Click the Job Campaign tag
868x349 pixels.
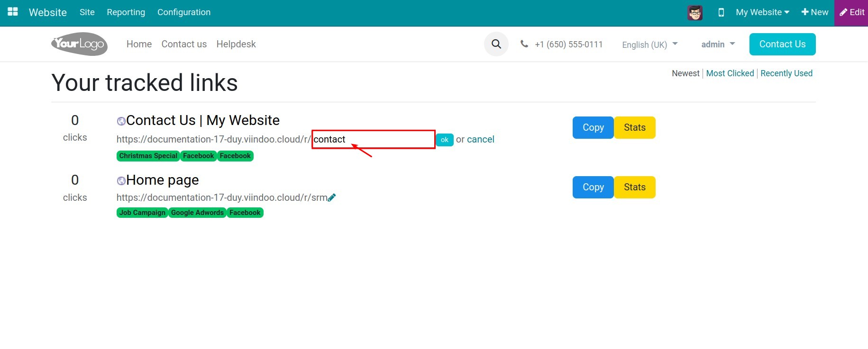coord(142,213)
